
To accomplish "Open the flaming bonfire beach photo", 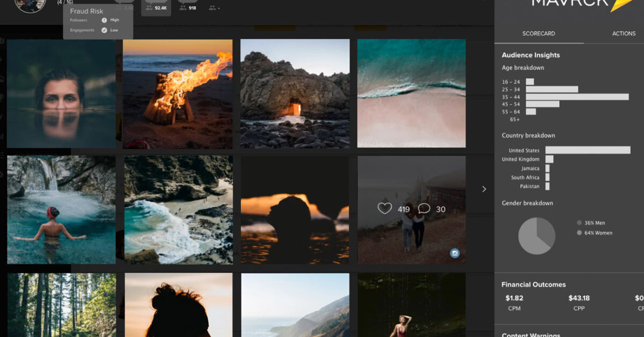I will click(x=178, y=94).
